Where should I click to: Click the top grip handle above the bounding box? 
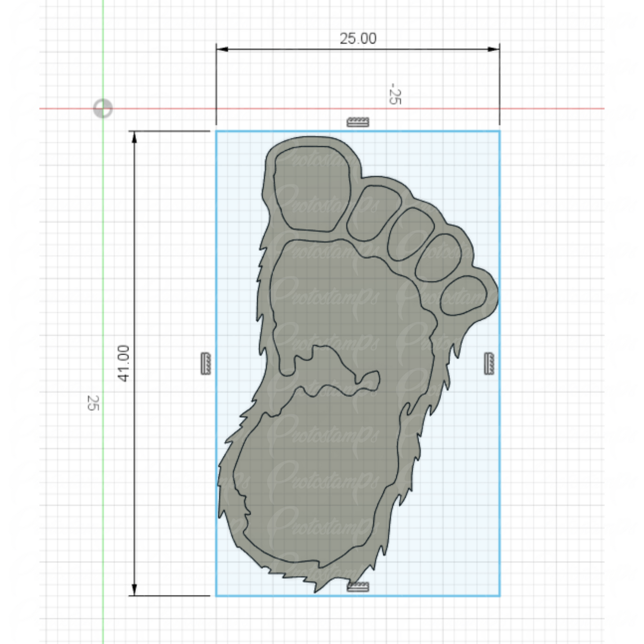click(357, 122)
